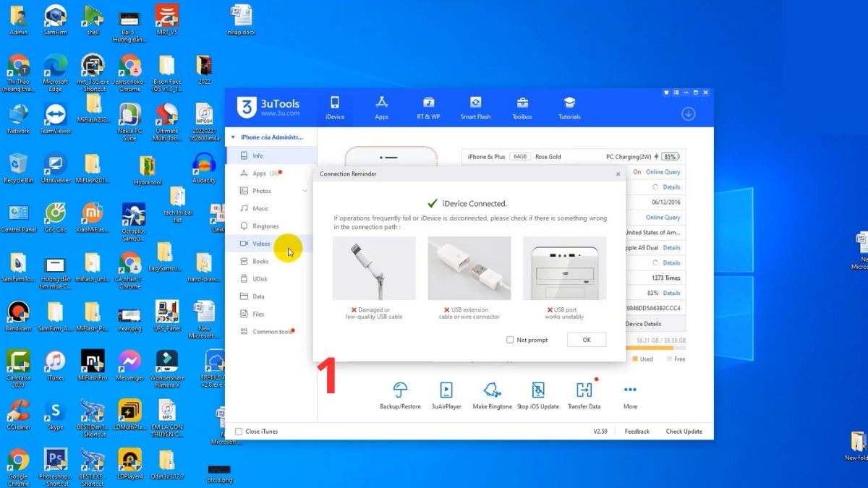This screenshot has width=868, height=488.
Task: Click the Device Details button
Action: pyautogui.click(x=644, y=324)
